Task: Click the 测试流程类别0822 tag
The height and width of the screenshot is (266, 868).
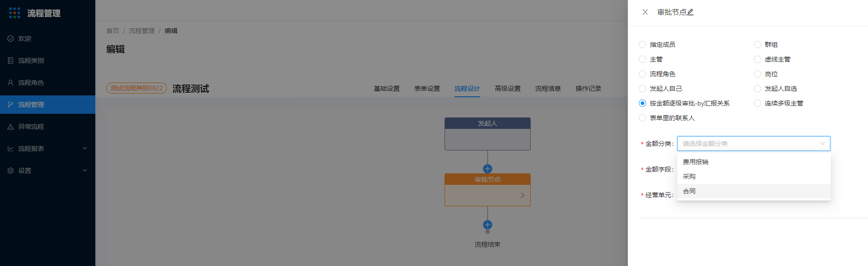Action: point(137,88)
